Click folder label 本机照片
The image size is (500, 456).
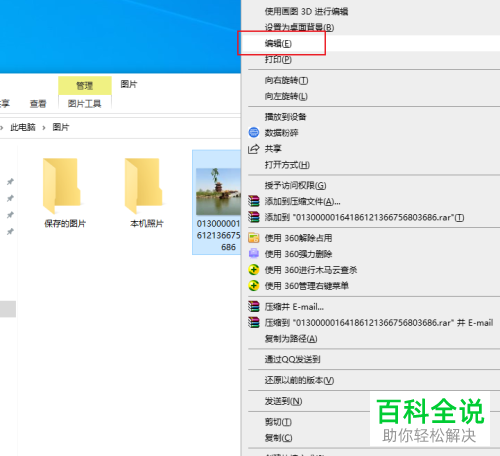tap(147, 223)
